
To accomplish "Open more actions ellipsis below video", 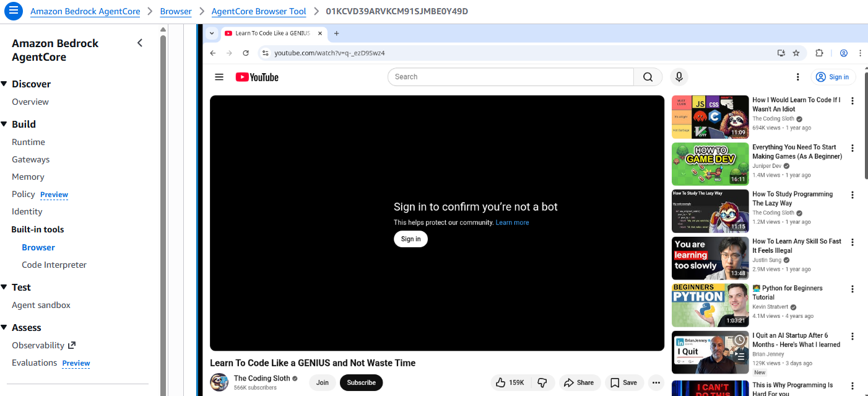I will click(656, 382).
